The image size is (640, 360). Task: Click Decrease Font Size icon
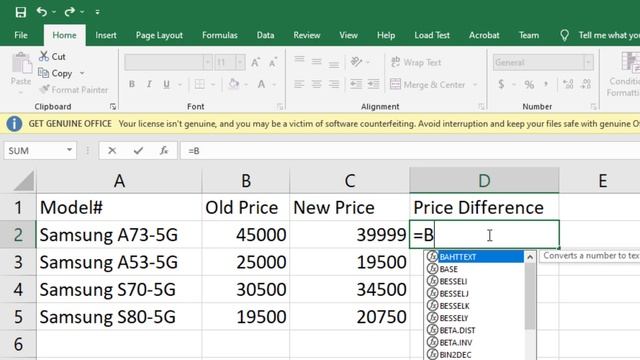pos(273,62)
